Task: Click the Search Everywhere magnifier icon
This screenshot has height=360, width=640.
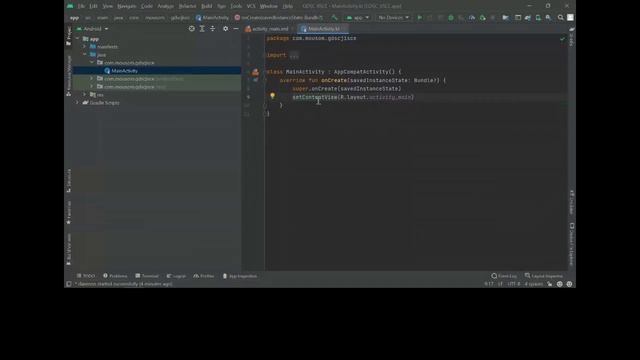Action: [560, 18]
